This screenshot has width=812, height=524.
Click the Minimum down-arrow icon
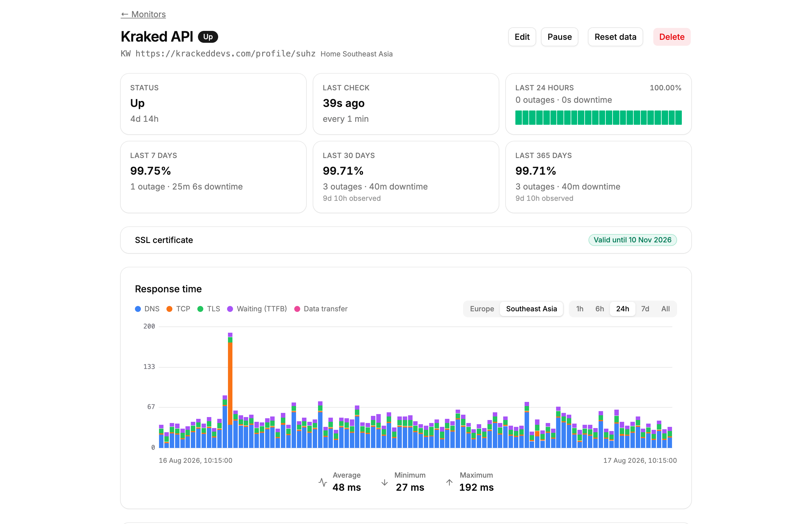point(384,482)
